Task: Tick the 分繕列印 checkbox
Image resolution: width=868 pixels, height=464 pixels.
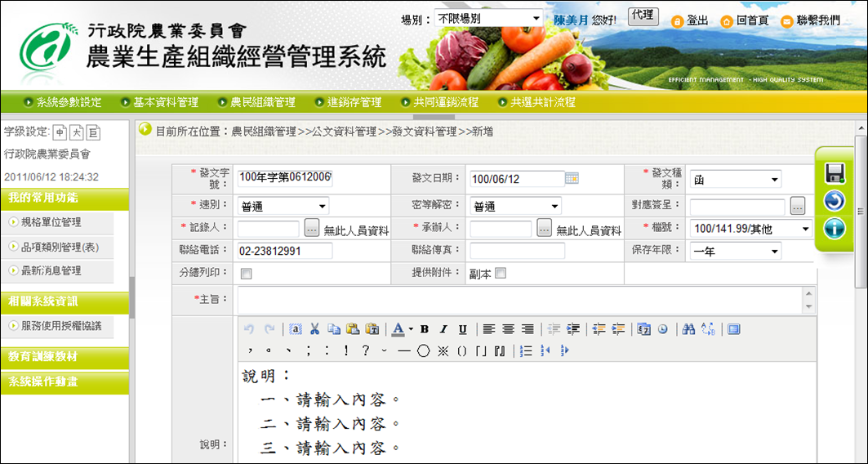Action: 247,274
